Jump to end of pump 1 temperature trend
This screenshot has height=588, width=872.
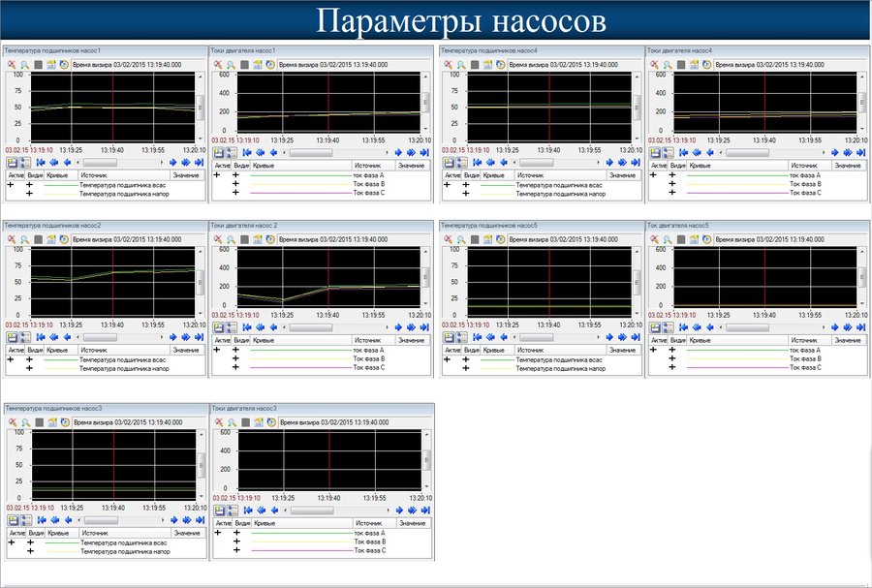(x=200, y=163)
